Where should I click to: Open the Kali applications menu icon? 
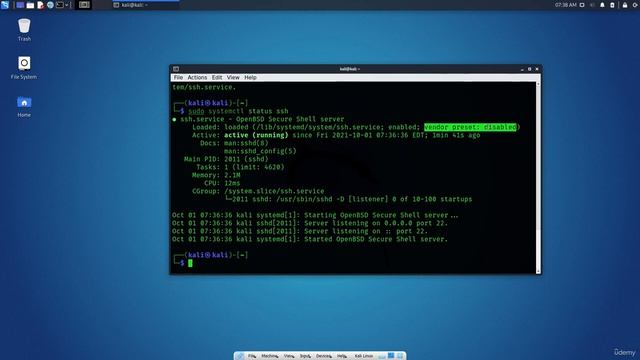point(5,5)
